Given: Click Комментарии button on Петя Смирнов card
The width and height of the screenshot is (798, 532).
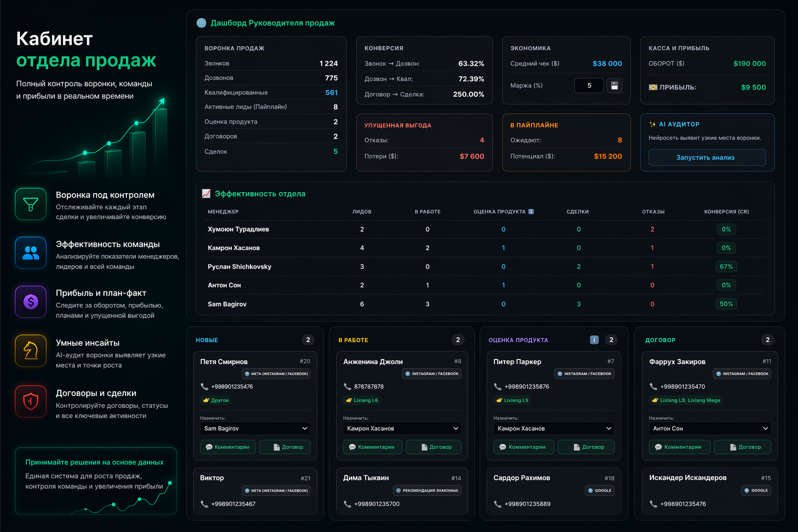Looking at the screenshot, I should (x=228, y=447).
